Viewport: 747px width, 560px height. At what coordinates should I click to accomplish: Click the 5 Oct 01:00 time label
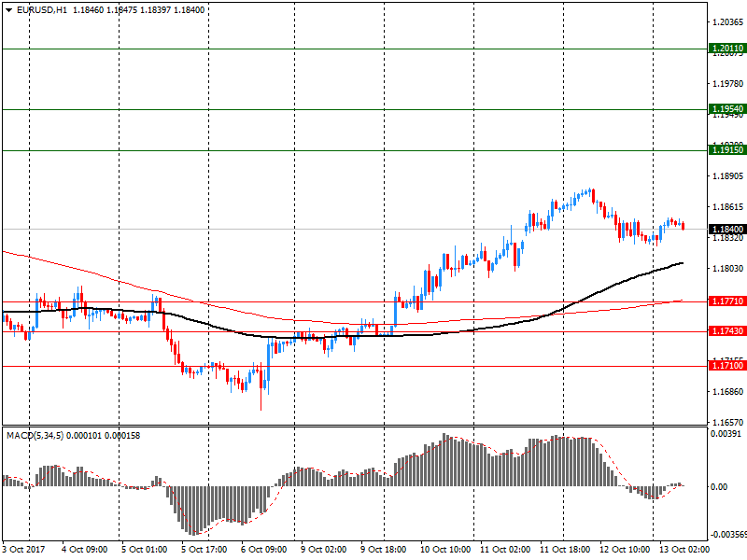[x=145, y=550]
